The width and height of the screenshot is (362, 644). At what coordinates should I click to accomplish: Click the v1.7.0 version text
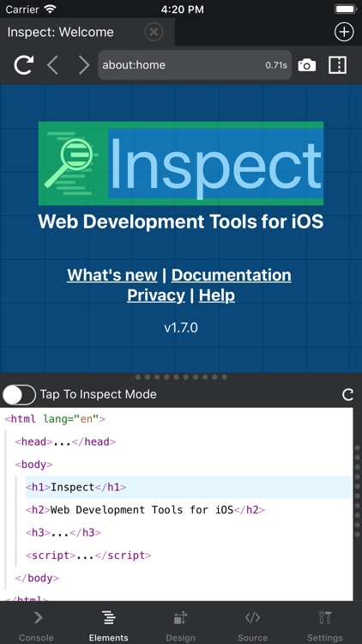[181, 328]
